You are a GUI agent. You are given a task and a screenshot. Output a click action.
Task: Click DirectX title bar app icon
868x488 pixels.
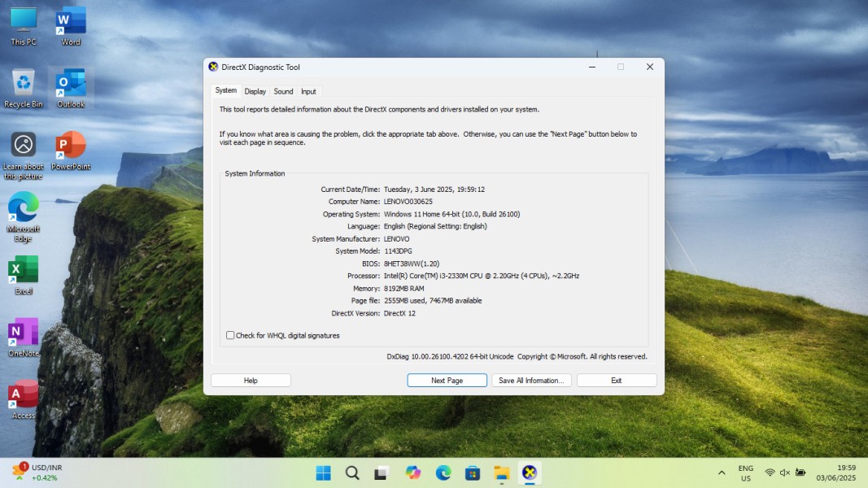pyautogui.click(x=213, y=67)
